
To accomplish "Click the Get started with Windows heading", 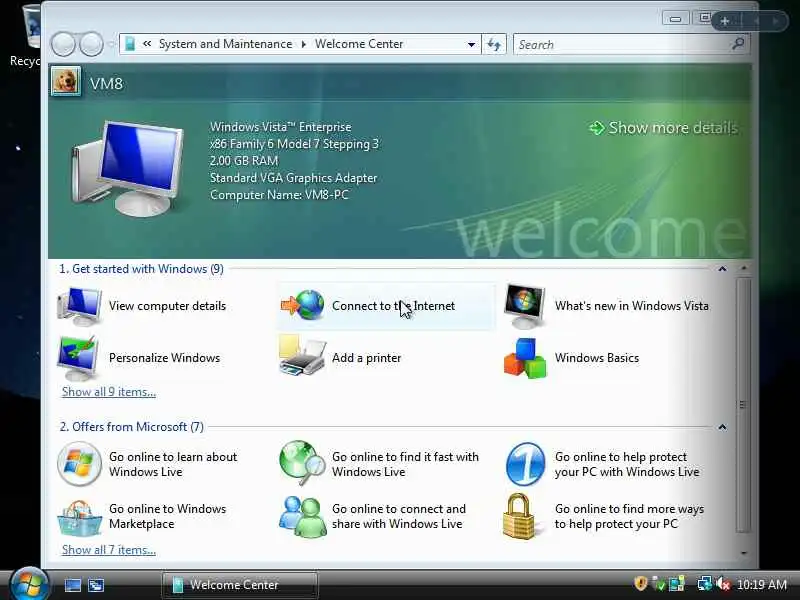I will [141, 269].
